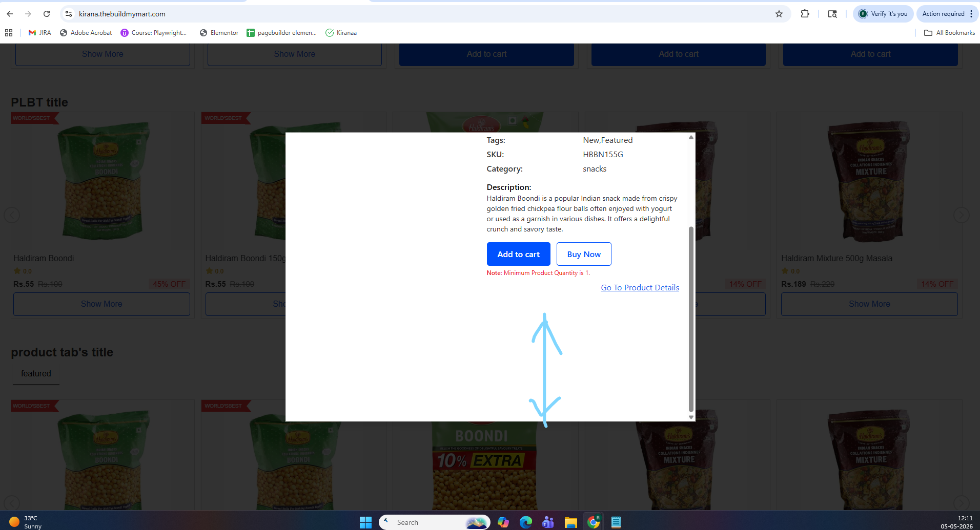Slide PLBT carousel to previous products
Viewport: 980px width, 530px height.
coord(12,215)
